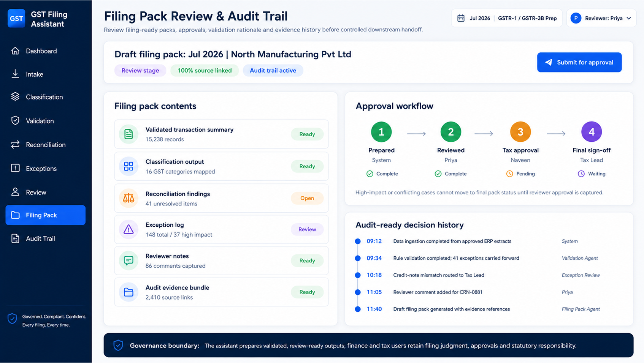Image resolution: width=644 pixels, height=363 pixels.
Task: Open Audit Trail in the sidebar
Action: tap(46, 238)
